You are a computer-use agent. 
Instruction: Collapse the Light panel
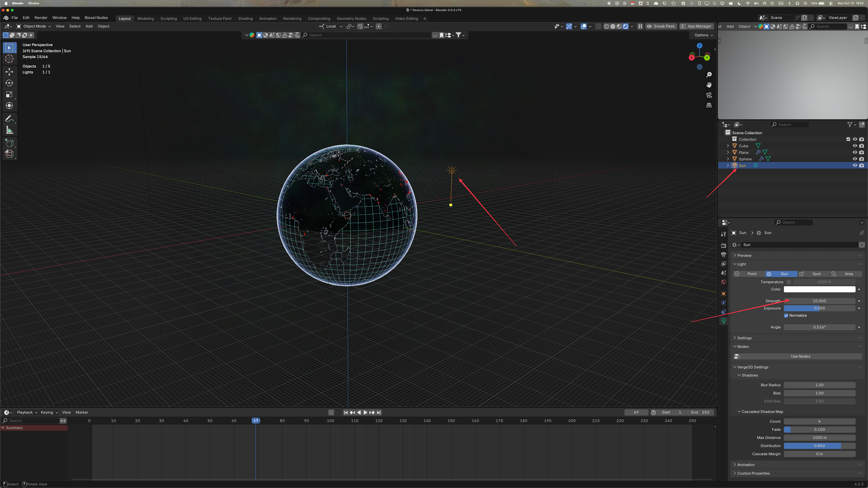[x=741, y=264]
